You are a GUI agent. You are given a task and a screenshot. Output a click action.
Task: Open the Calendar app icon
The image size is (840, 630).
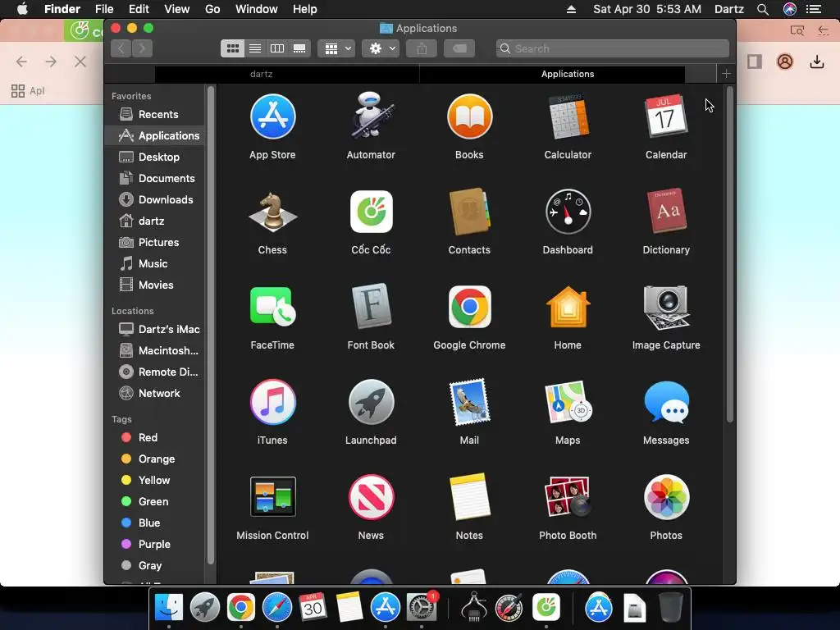tap(666, 116)
